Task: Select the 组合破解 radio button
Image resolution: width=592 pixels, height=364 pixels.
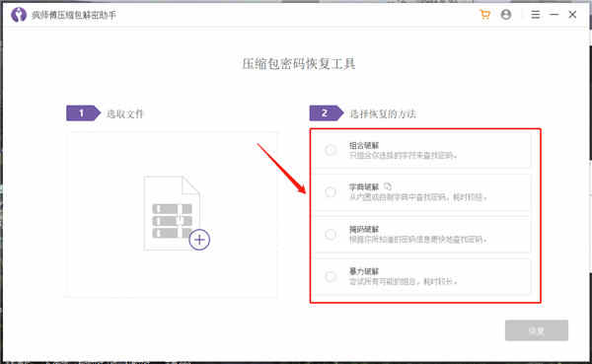Action: 331,150
